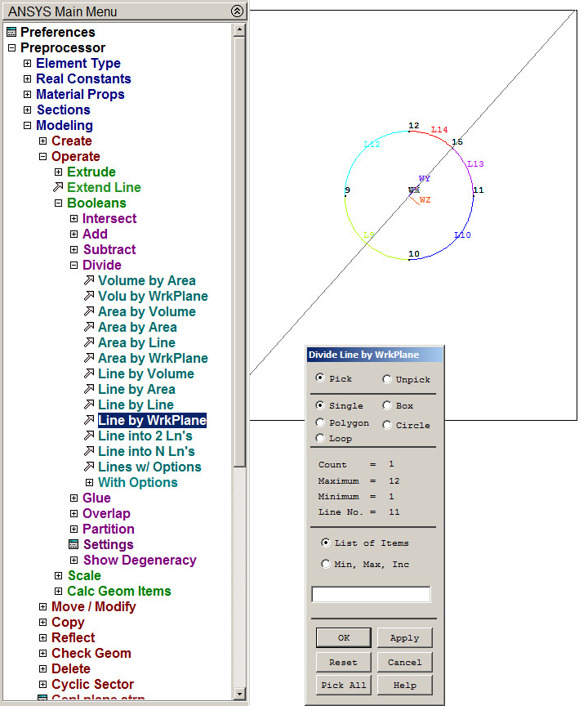Click OK in Divide Line dialog
588x706 pixels.
coord(344,637)
